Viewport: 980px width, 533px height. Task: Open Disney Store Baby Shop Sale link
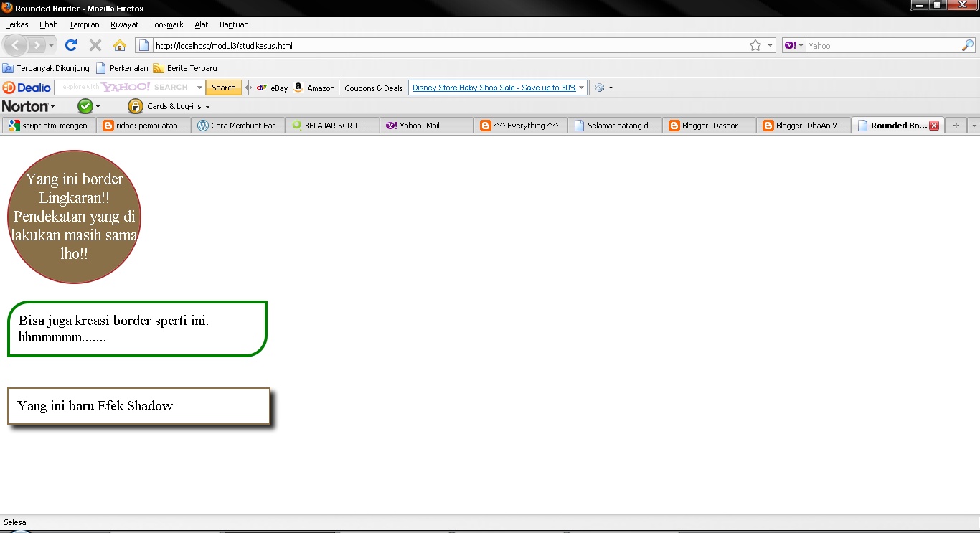pos(494,88)
